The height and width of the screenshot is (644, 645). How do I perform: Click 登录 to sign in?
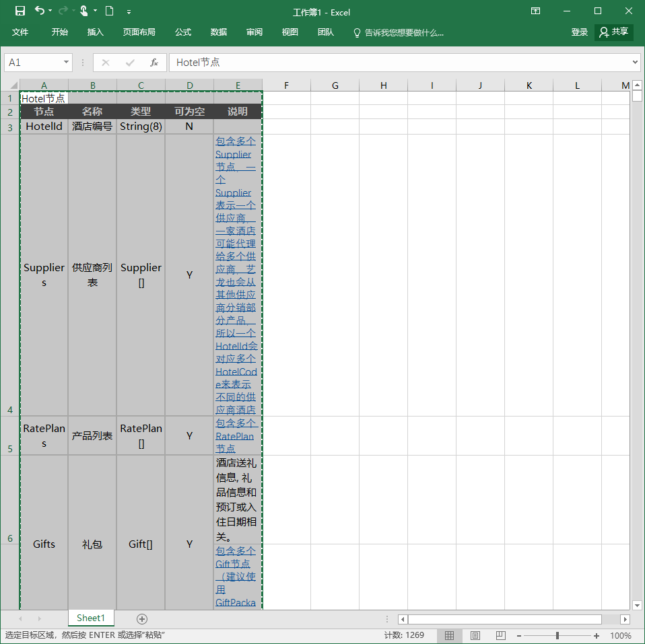pyautogui.click(x=579, y=32)
